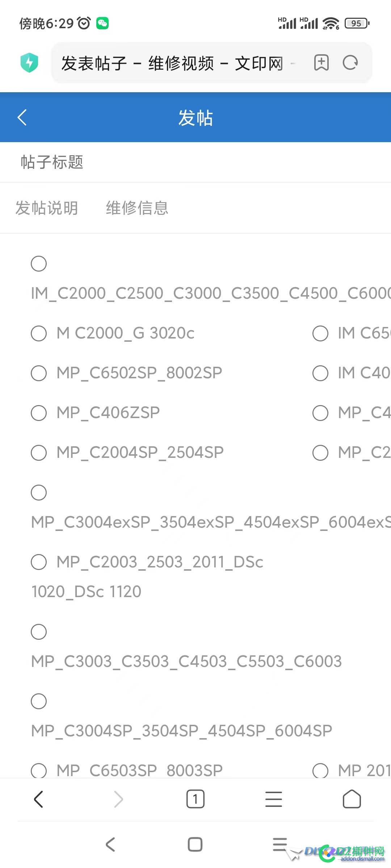Select the M C2000_G 3020c radio option

(39, 333)
